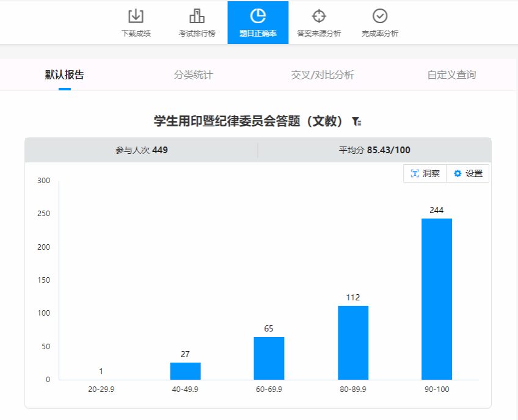Select the 自定义查询 tab

[451, 75]
